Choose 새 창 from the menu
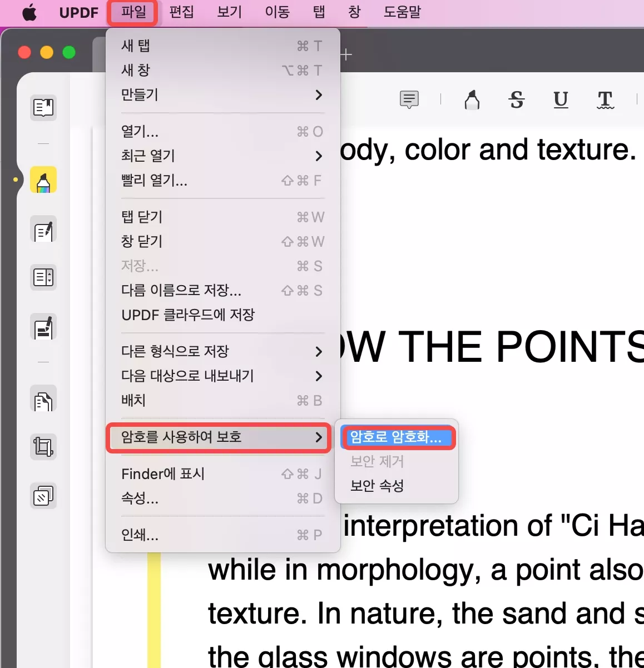 point(222,70)
